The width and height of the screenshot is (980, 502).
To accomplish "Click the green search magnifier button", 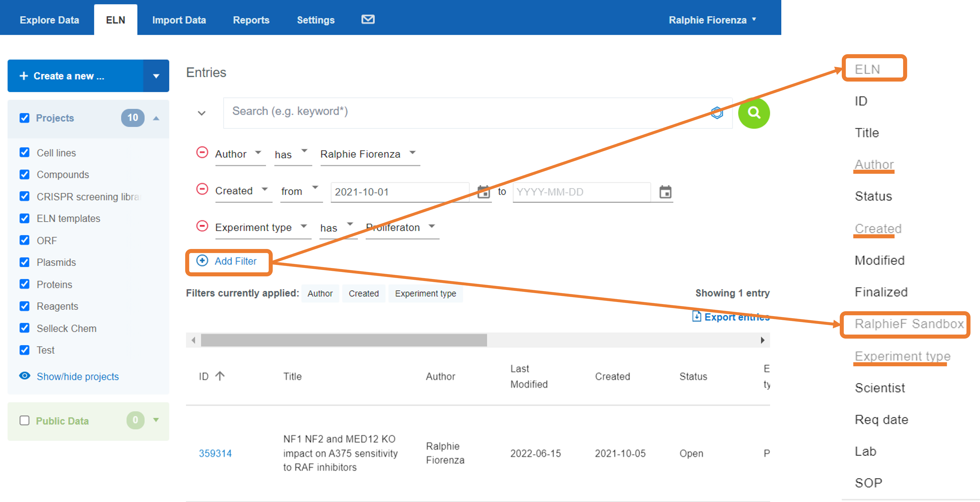I will pos(754,113).
